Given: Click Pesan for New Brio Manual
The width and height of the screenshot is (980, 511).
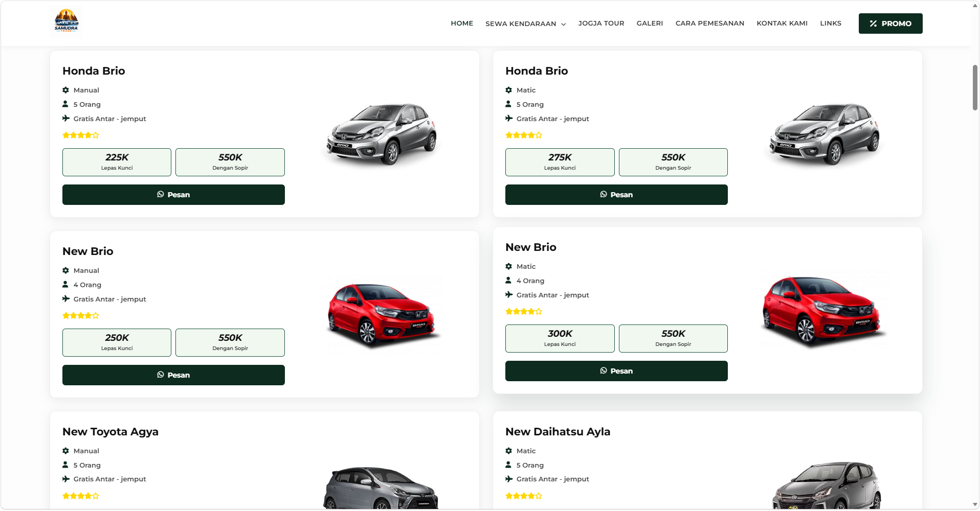Looking at the screenshot, I should [173, 375].
